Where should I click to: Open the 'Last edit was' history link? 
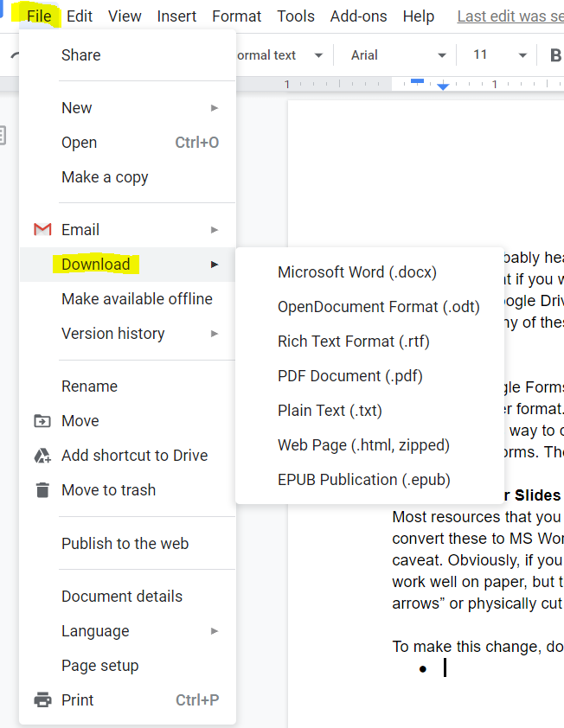tap(510, 16)
